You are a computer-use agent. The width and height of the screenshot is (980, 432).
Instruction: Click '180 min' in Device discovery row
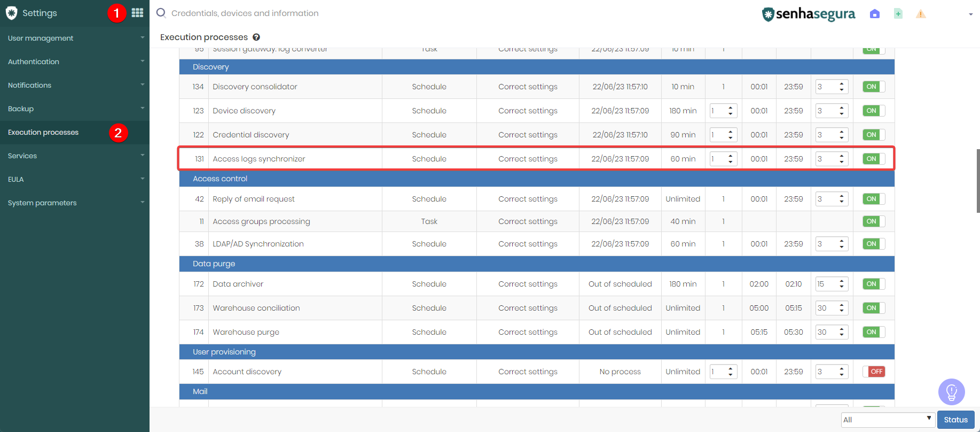(683, 111)
